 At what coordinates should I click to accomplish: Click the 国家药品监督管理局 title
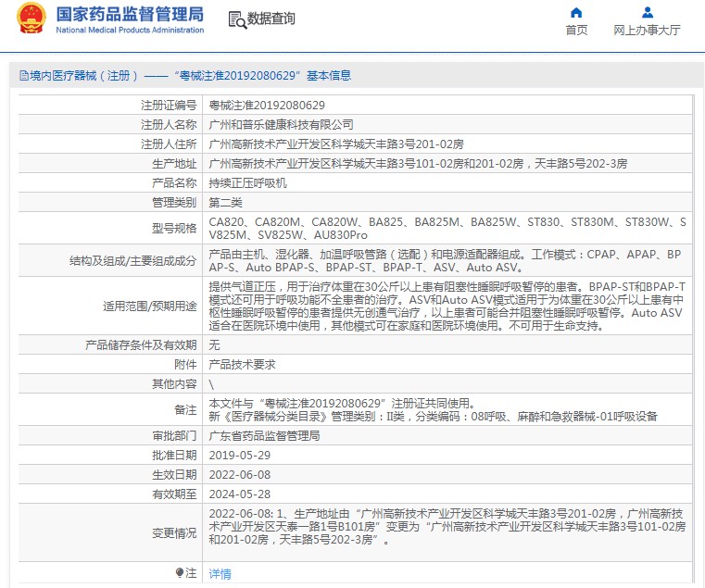pyautogui.click(x=130, y=15)
